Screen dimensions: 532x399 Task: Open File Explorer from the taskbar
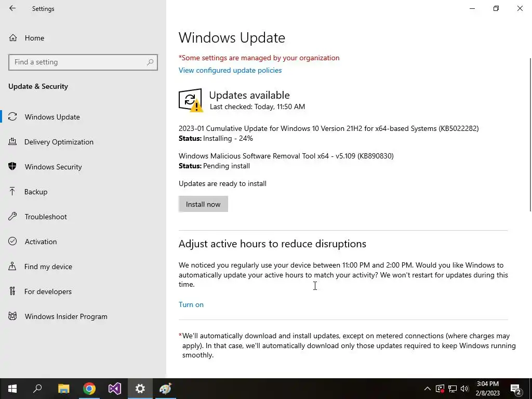click(x=63, y=389)
